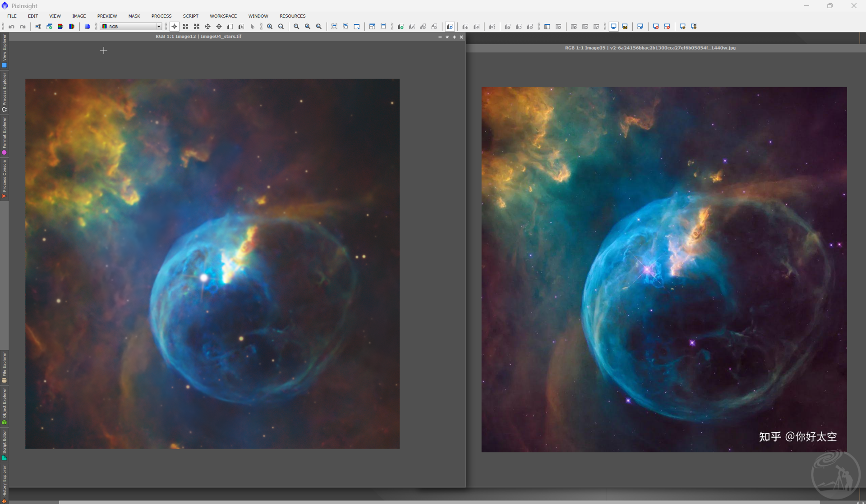This screenshot has width=866, height=504.
Task: Open the SCRIPT menu
Action: coord(190,16)
